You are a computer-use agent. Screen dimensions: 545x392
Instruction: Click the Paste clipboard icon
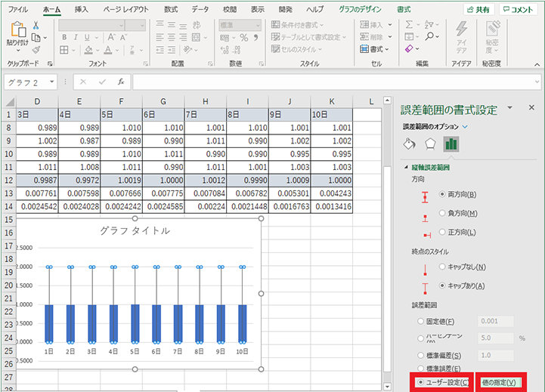pos(17,29)
